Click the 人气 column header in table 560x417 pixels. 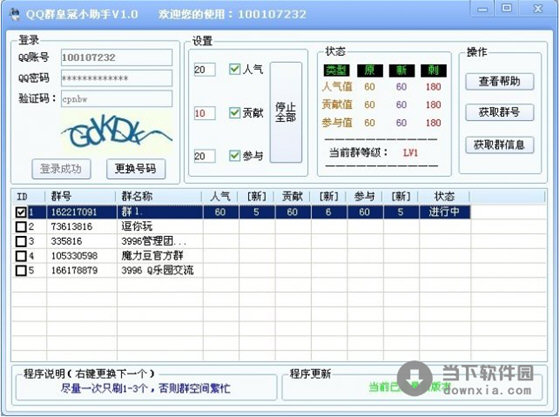220,196
